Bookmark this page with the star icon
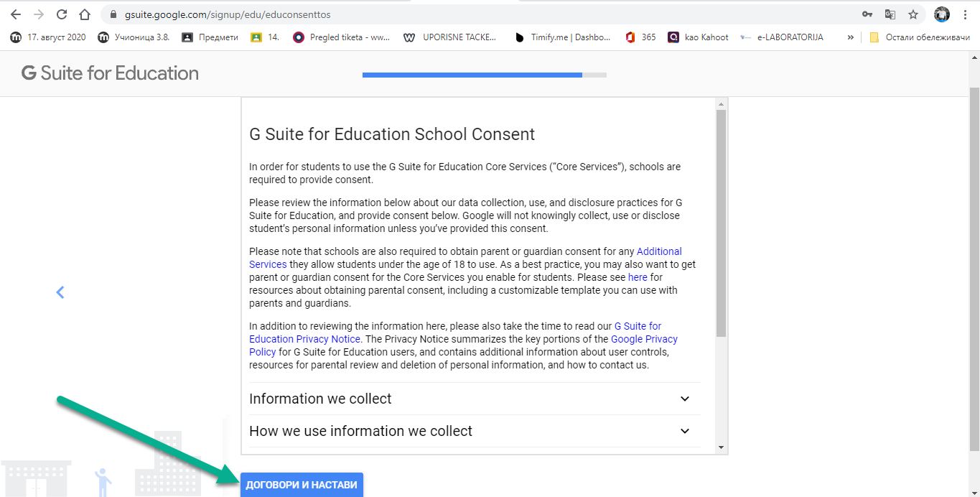 click(x=913, y=14)
